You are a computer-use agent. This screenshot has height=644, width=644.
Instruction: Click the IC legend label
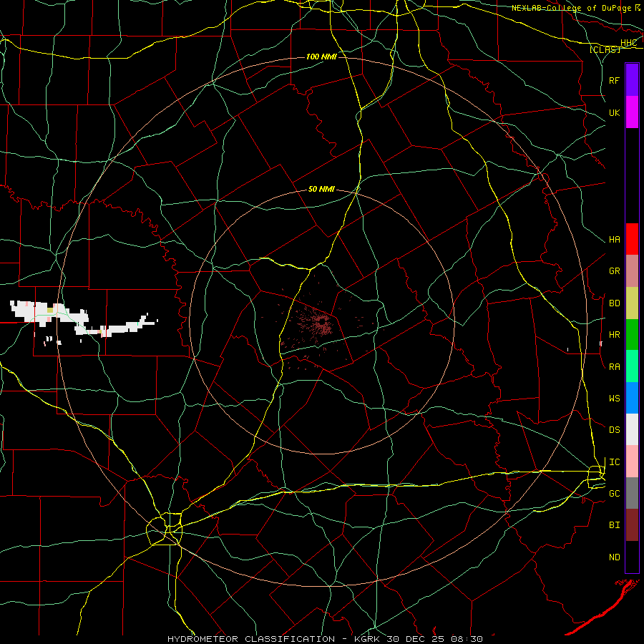(614, 462)
